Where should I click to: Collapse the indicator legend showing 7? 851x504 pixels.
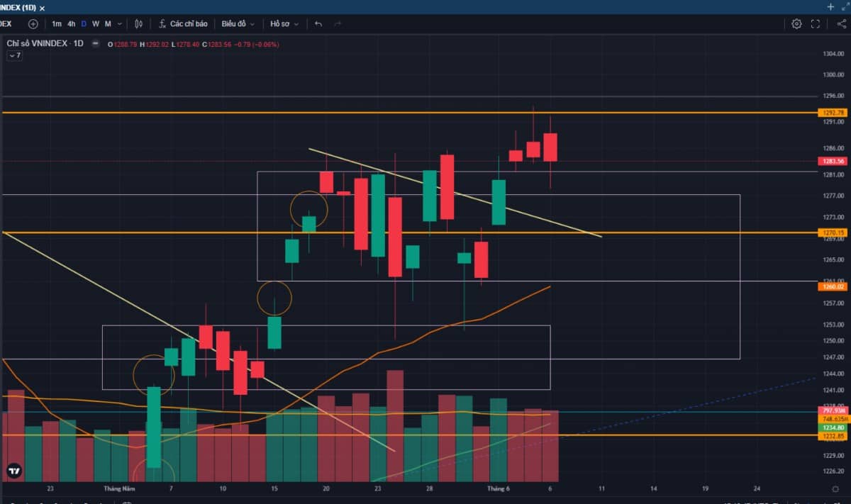click(x=15, y=55)
